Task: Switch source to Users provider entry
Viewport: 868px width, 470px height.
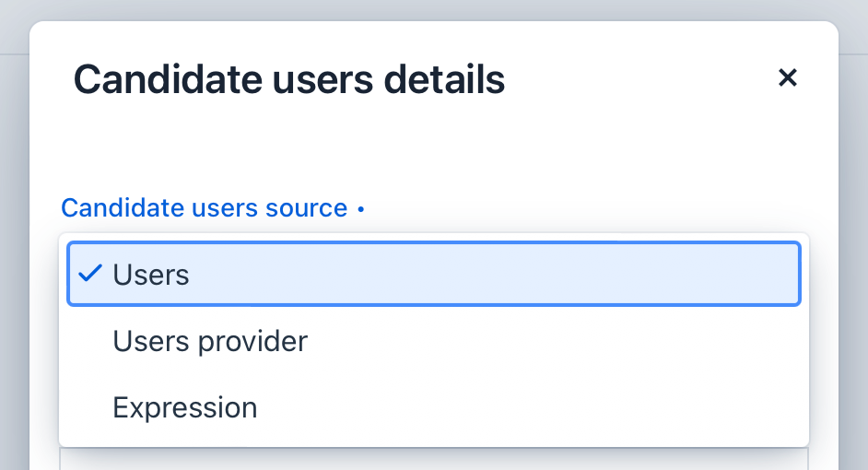Action: (x=210, y=342)
